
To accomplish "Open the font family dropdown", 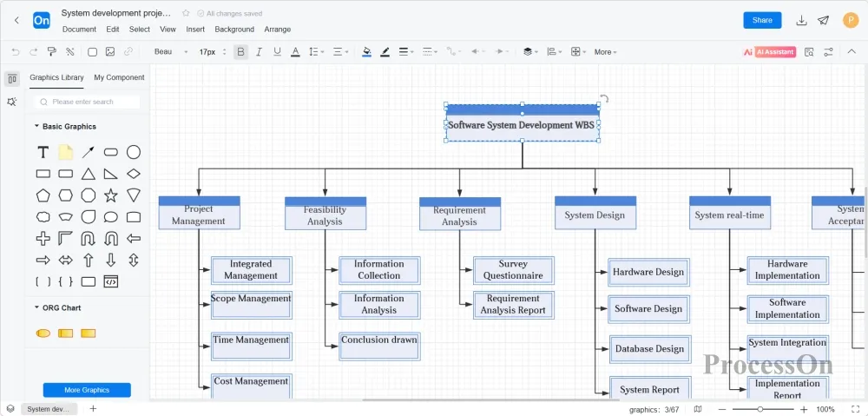I will pyautogui.click(x=170, y=52).
